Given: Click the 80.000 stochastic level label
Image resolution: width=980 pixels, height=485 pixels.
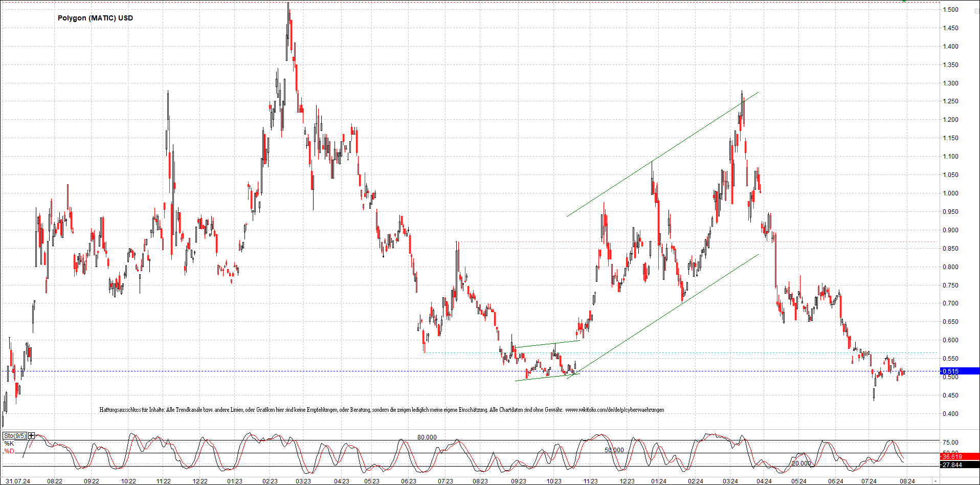Looking at the screenshot, I should (x=427, y=437).
